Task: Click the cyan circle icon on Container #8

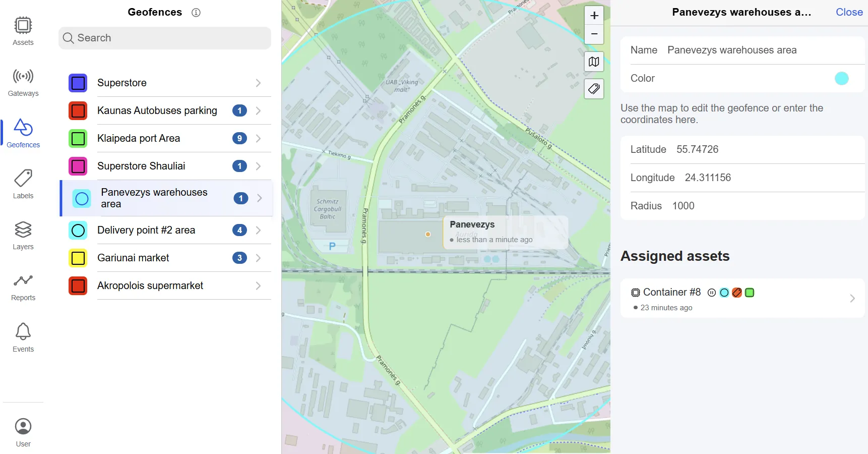Action: point(724,293)
